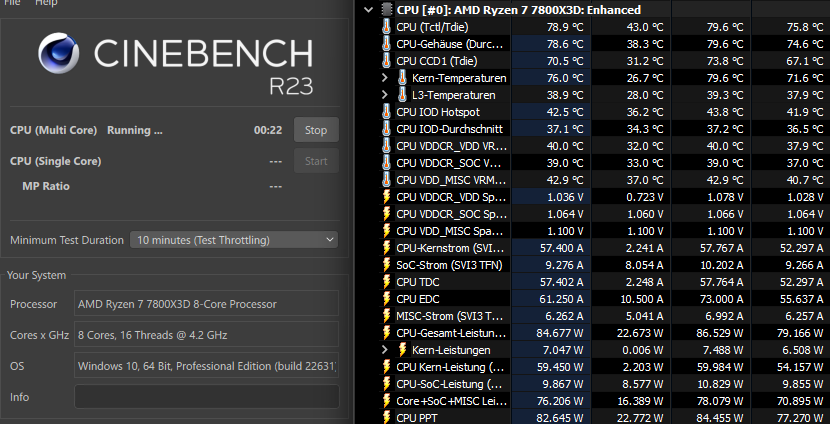Click thermometer icon beside L3-Temperaturen
This screenshot has height=424, width=830.
[402, 95]
